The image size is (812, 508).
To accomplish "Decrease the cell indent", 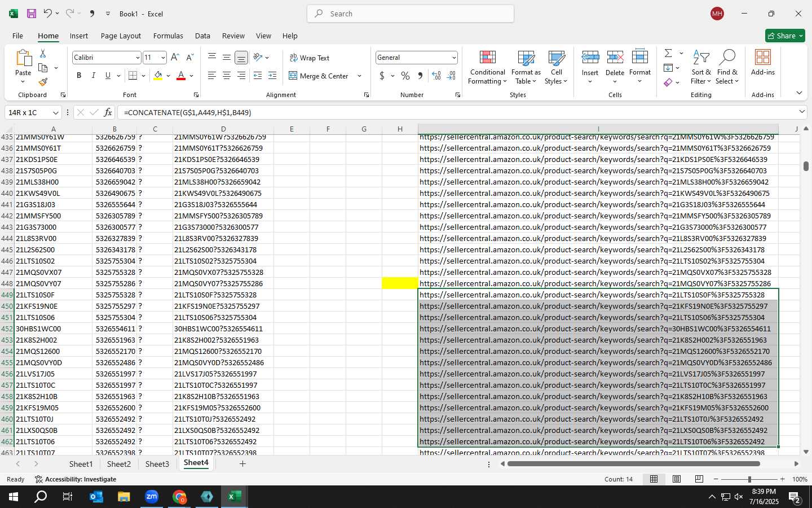I will (x=258, y=76).
